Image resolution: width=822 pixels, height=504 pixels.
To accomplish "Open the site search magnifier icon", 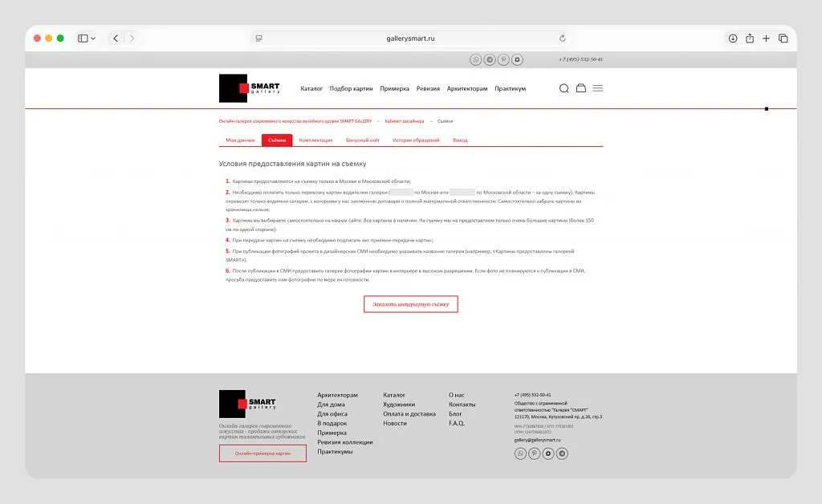I will 564,88.
